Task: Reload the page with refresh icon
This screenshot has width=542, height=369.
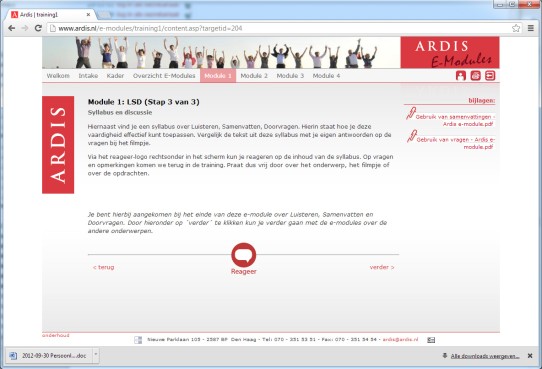Action: [38, 28]
